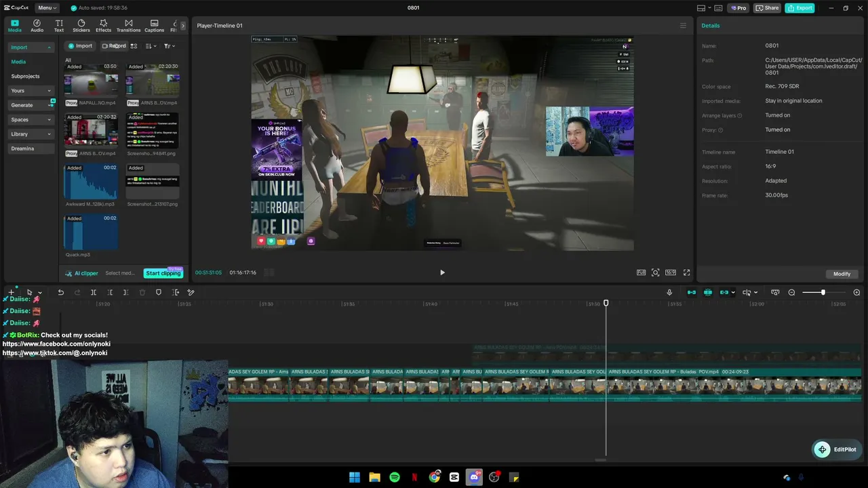Fit the timeline to the window
This screenshot has height=488, width=868.
[775, 292]
